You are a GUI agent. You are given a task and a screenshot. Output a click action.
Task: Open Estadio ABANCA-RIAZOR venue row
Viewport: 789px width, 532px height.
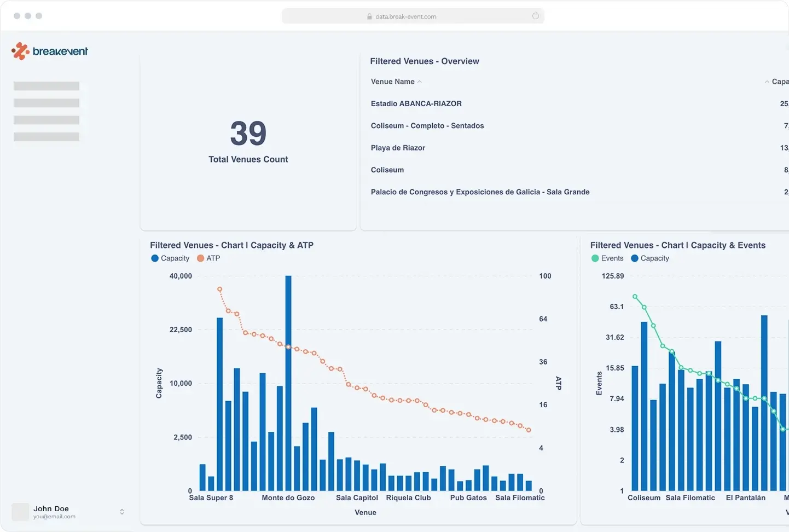[x=416, y=103]
